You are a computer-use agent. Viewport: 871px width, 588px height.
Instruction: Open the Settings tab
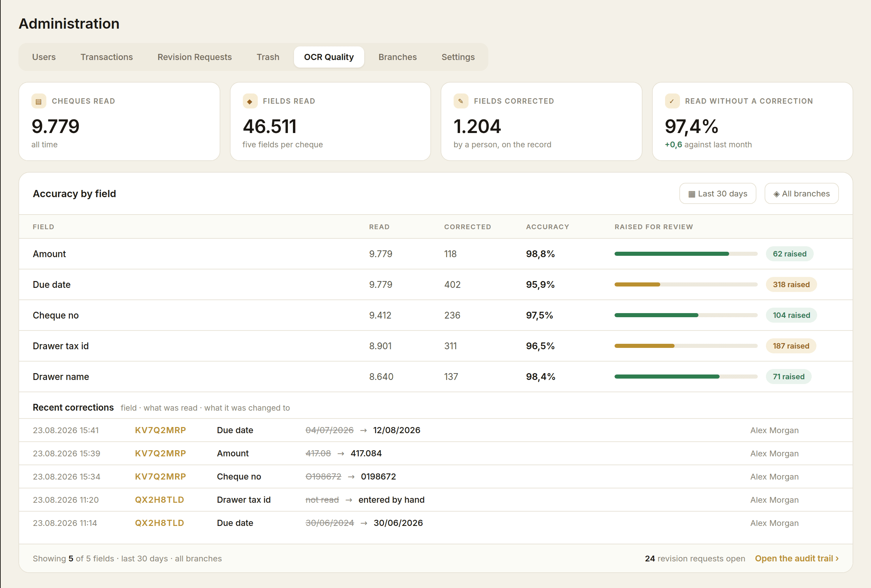[x=458, y=57]
